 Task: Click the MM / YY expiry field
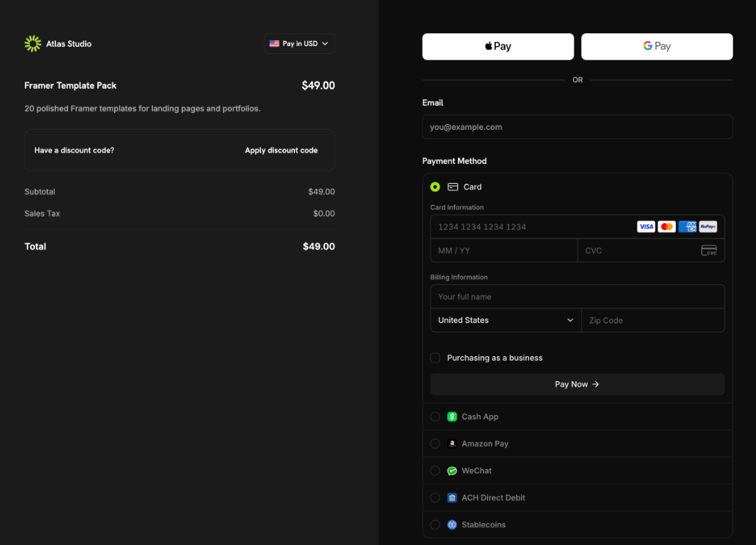tap(504, 251)
